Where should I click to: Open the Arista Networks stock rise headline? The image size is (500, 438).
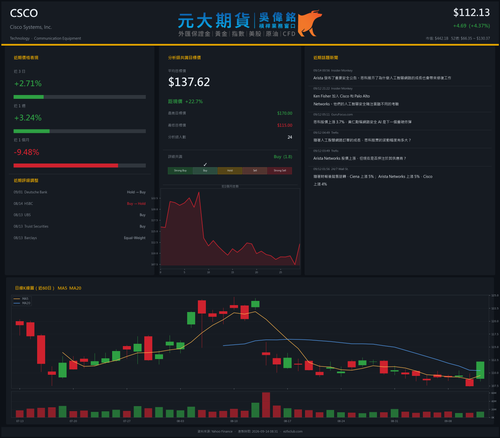tap(359, 158)
